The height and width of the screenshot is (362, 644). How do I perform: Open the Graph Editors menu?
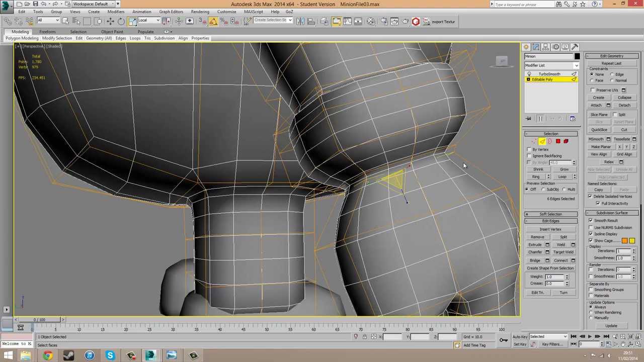171,12
